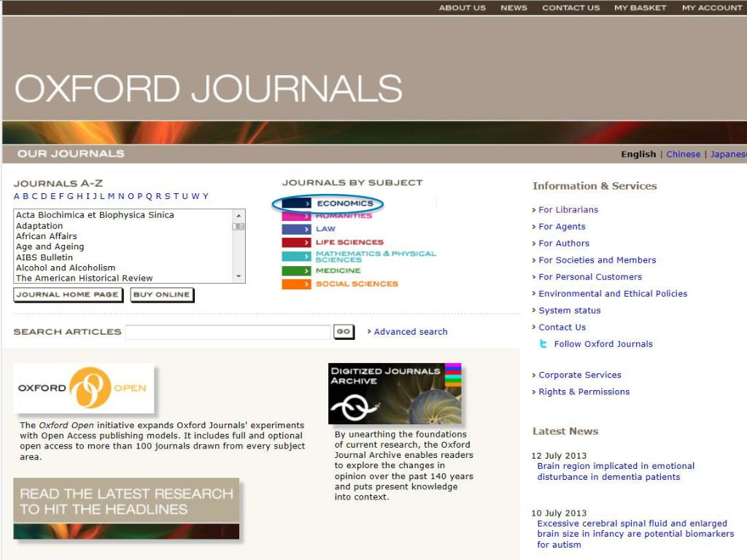Click the Go search button
Image resolution: width=747 pixels, height=560 pixels.
(344, 332)
